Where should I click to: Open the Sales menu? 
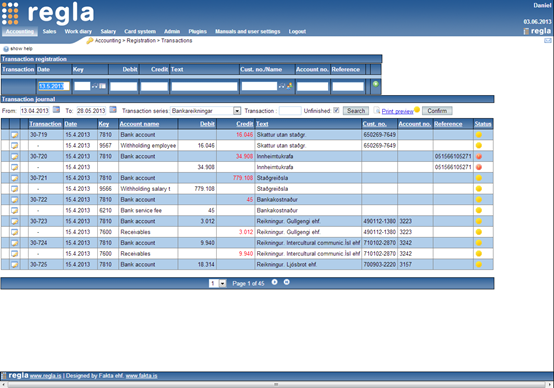click(49, 31)
